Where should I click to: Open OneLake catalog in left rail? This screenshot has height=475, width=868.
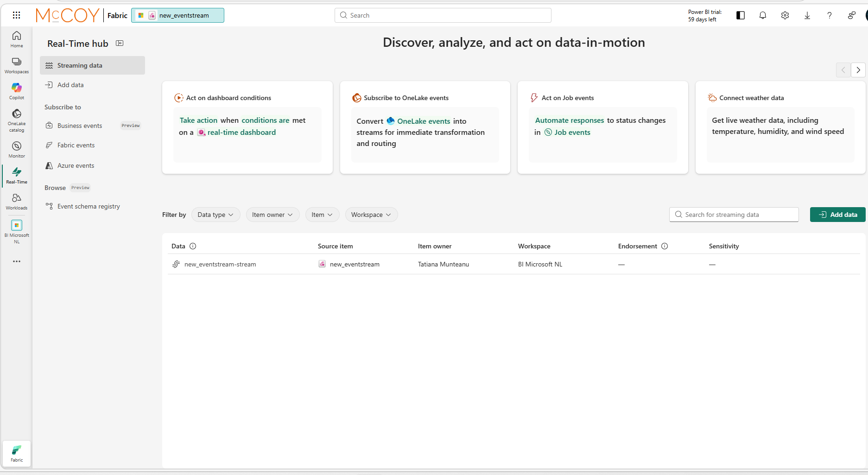pos(17,120)
